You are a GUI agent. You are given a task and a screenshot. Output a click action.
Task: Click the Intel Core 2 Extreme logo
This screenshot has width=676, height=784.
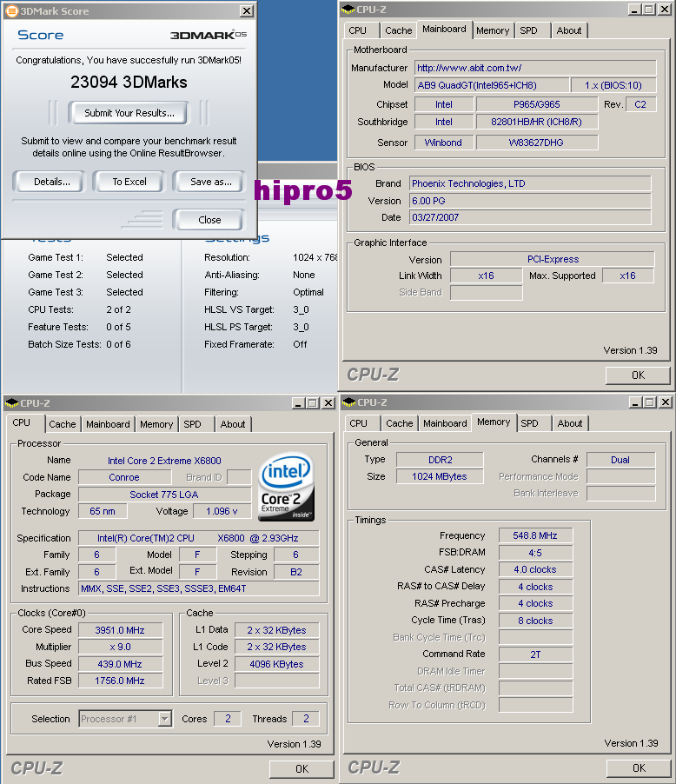287,487
